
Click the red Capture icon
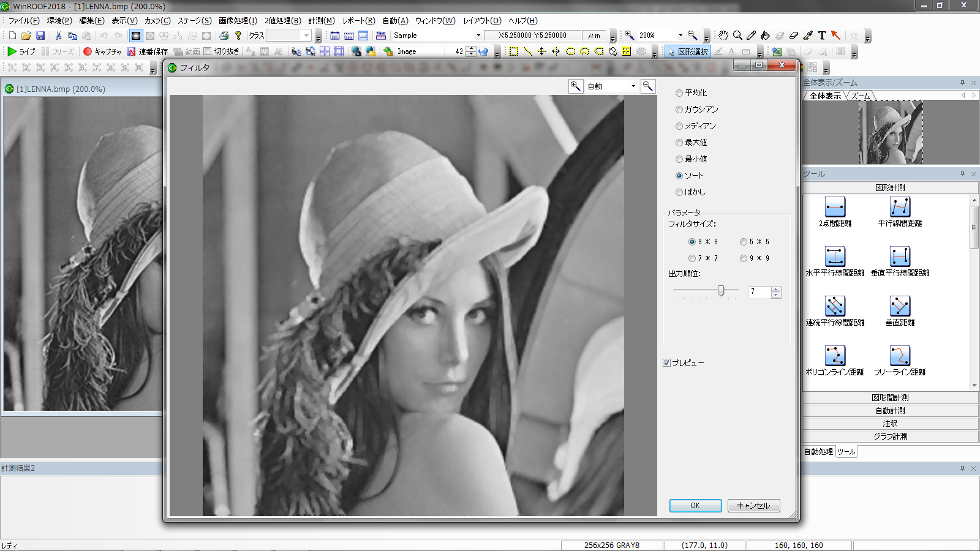[88, 51]
